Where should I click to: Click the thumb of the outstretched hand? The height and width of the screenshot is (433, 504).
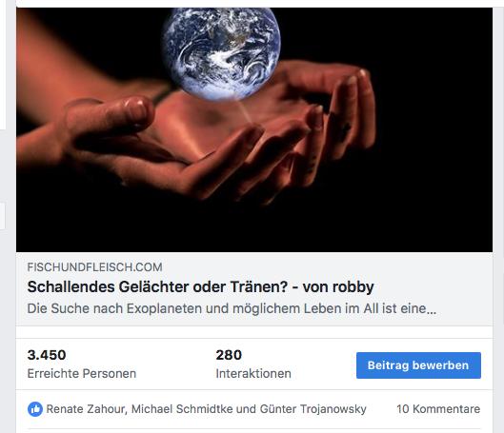click(110, 115)
